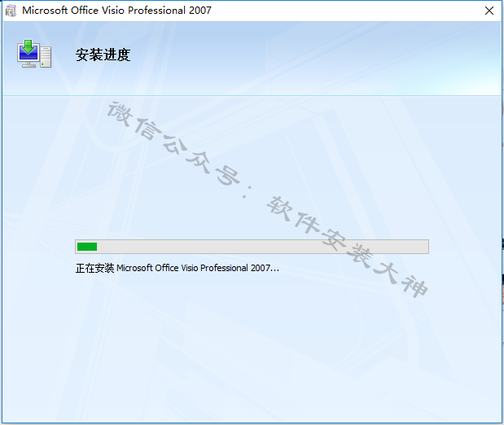Click the window title 'Microsoft Office Visio Professional 2007'
Viewport: 504px width, 425px height.
click(x=116, y=11)
